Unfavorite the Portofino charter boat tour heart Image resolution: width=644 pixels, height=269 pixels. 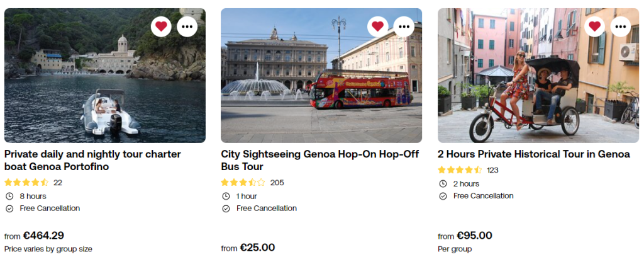pyautogui.click(x=161, y=26)
